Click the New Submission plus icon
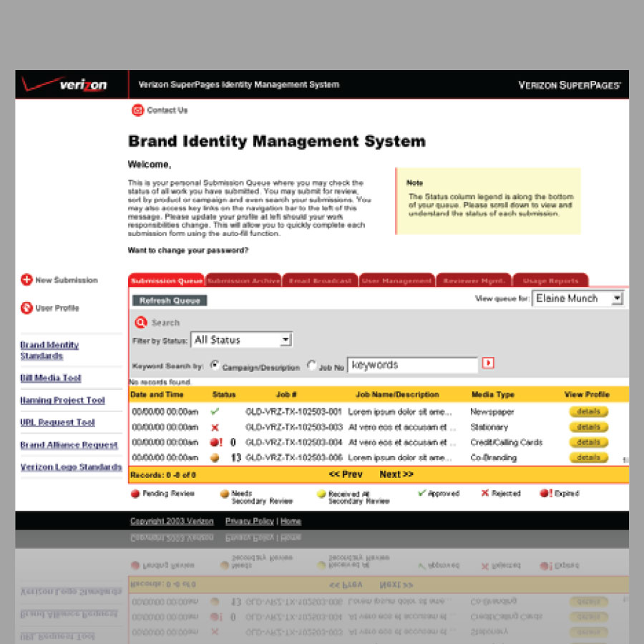This screenshot has width=644, height=644. [26, 280]
